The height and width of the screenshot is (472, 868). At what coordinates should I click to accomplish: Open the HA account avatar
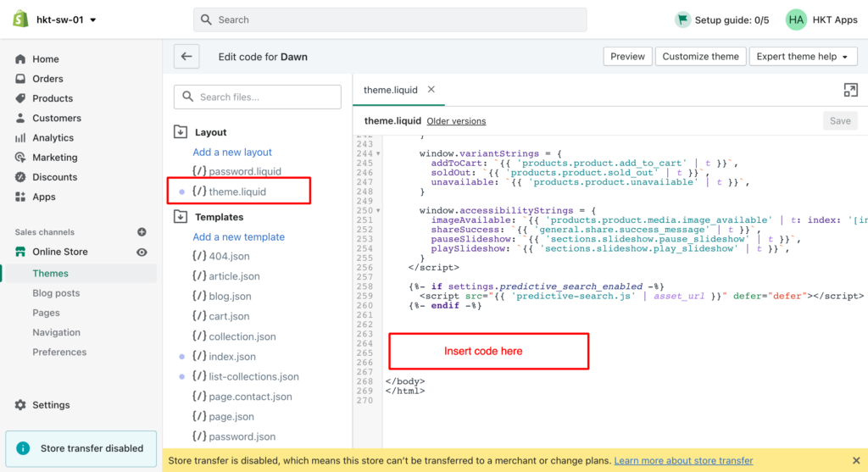pos(796,20)
